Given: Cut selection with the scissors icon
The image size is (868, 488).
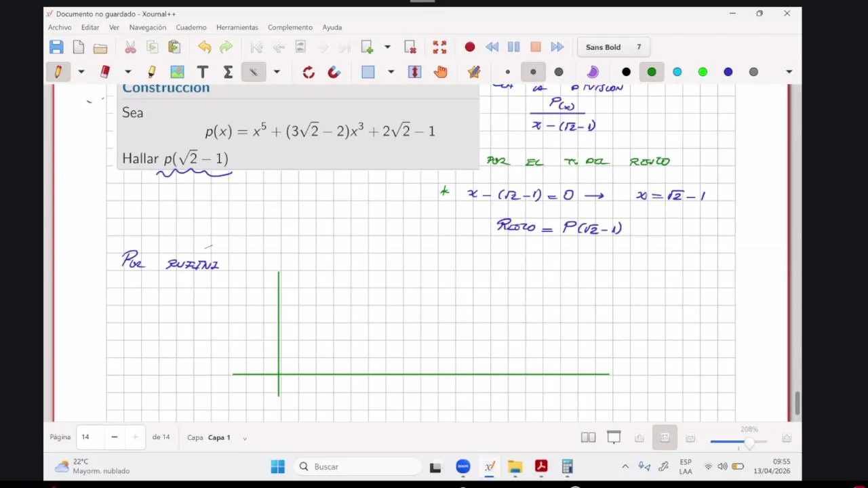Looking at the screenshot, I should point(130,47).
